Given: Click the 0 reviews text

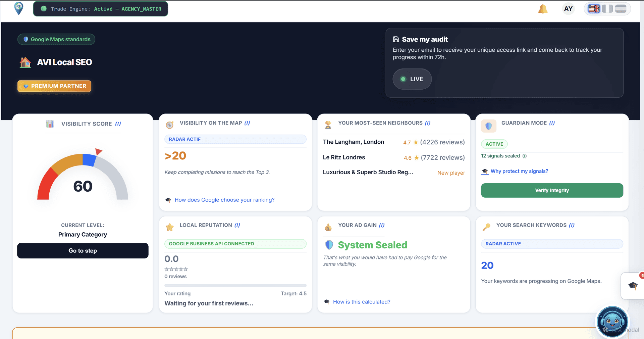Looking at the screenshot, I should pos(175,277).
